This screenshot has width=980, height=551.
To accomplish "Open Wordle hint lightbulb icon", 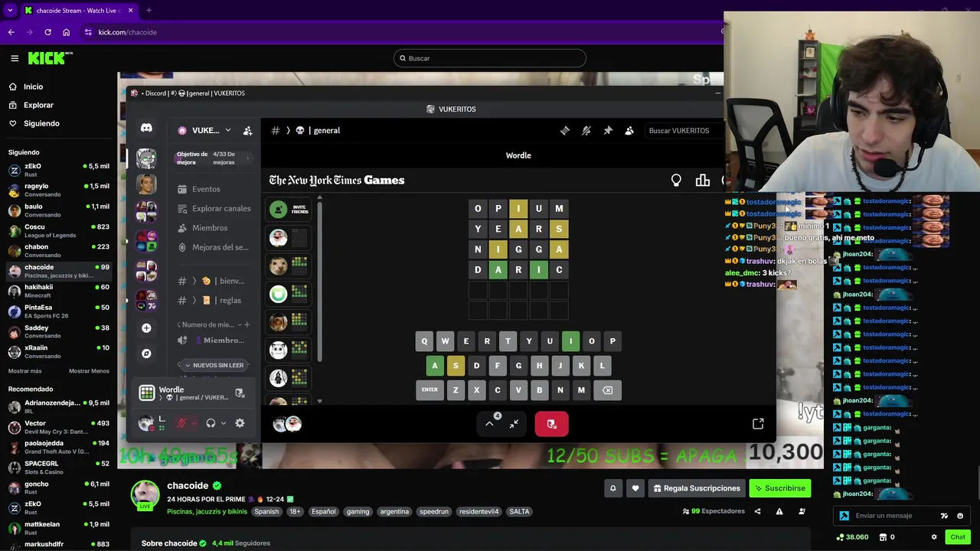I will (x=676, y=181).
